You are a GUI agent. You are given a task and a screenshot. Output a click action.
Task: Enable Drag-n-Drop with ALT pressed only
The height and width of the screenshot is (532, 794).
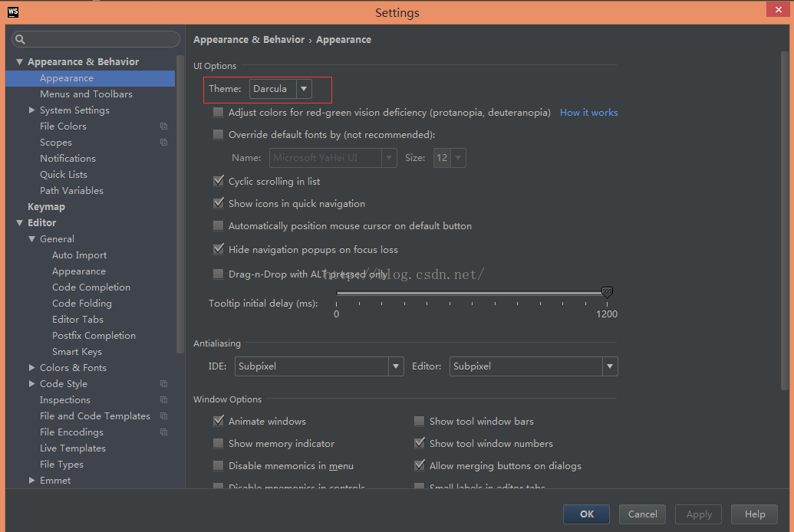tap(218, 274)
